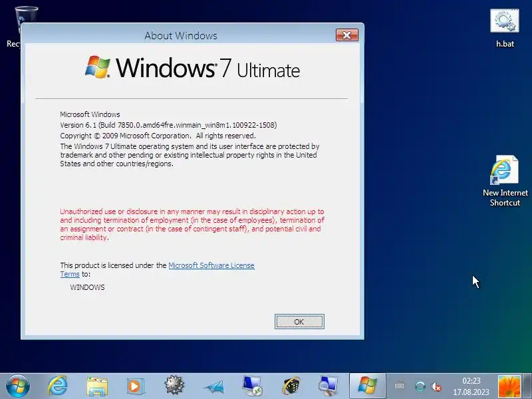Open the paper airplane taskbar icon

coord(213,386)
